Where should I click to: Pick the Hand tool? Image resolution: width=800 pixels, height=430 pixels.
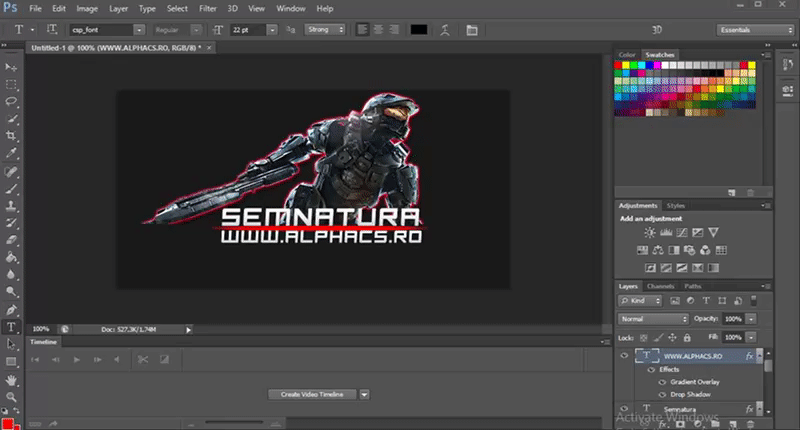click(11, 380)
